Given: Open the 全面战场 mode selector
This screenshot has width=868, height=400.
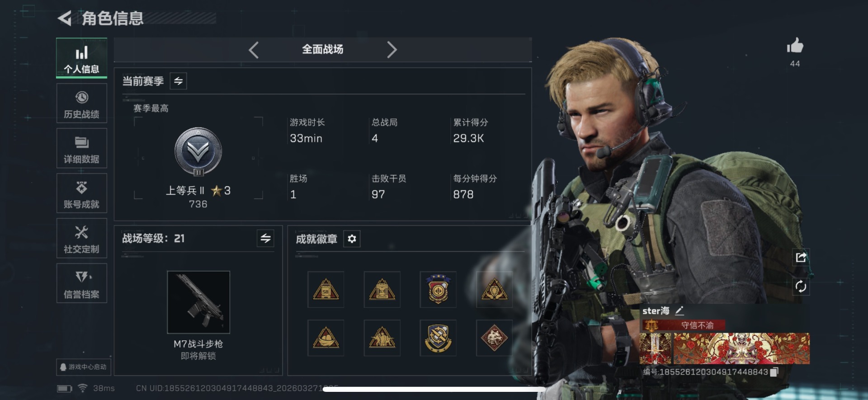Looking at the screenshot, I should [322, 49].
